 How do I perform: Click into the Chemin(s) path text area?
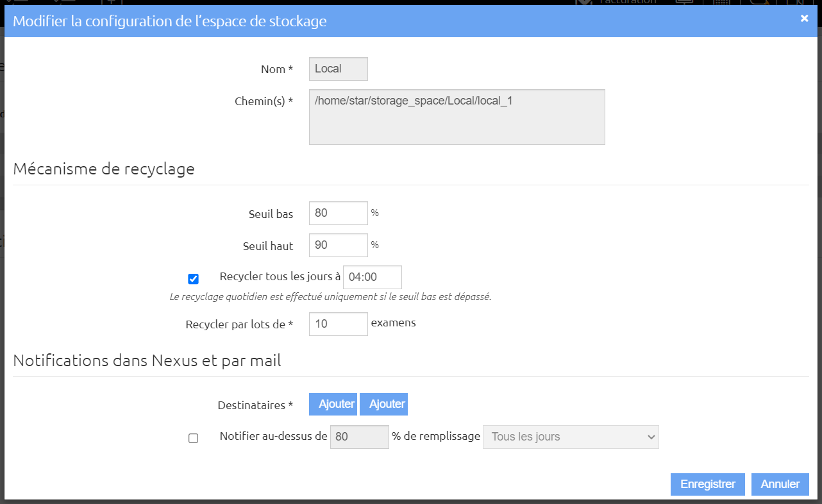pos(457,117)
